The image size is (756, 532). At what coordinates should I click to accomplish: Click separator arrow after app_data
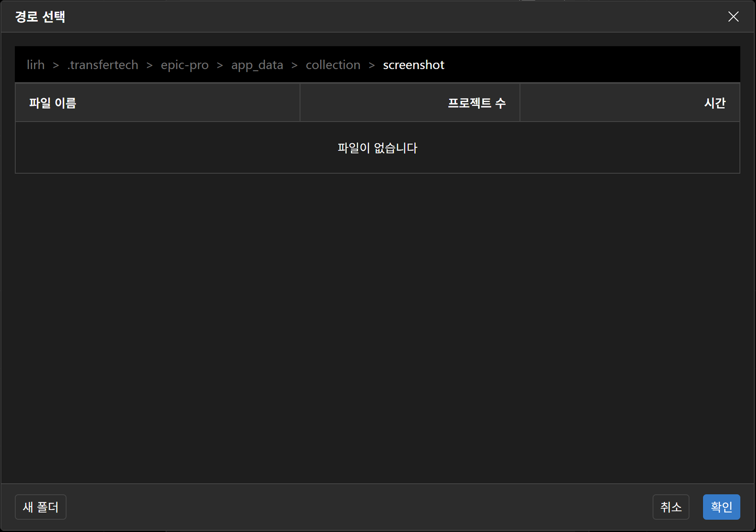click(x=294, y=65)
